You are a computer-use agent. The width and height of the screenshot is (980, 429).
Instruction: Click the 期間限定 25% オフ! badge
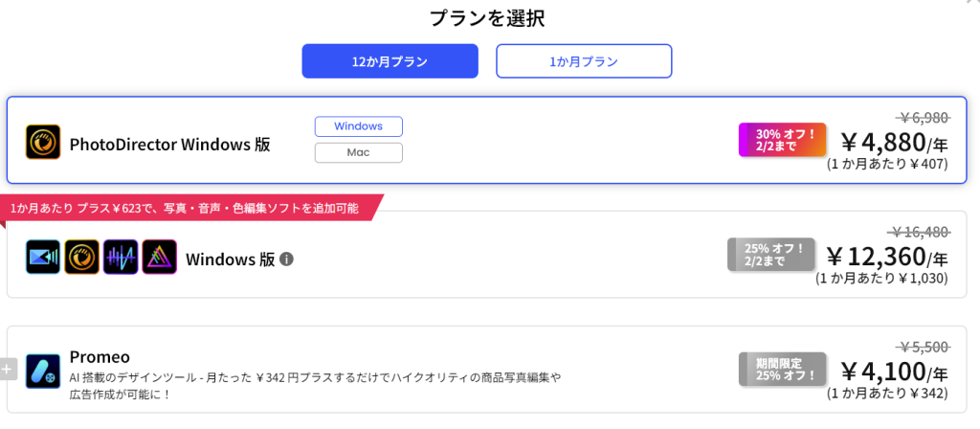pyautogui.click(x=781, y=370)
